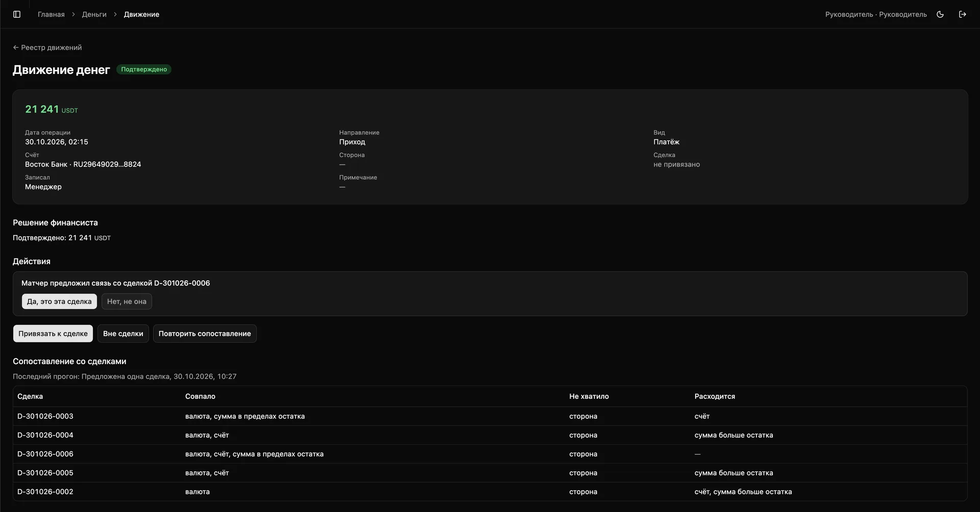The image size is (980, 512).
Task: Click счёт, сумма больше остатка cell
Action: tap(743, 492)
